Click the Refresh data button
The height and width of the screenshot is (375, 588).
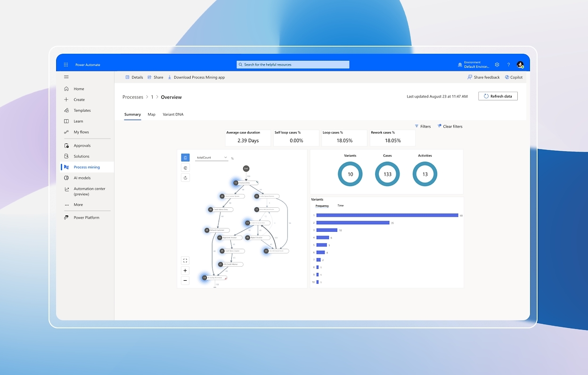coord(498,96)
